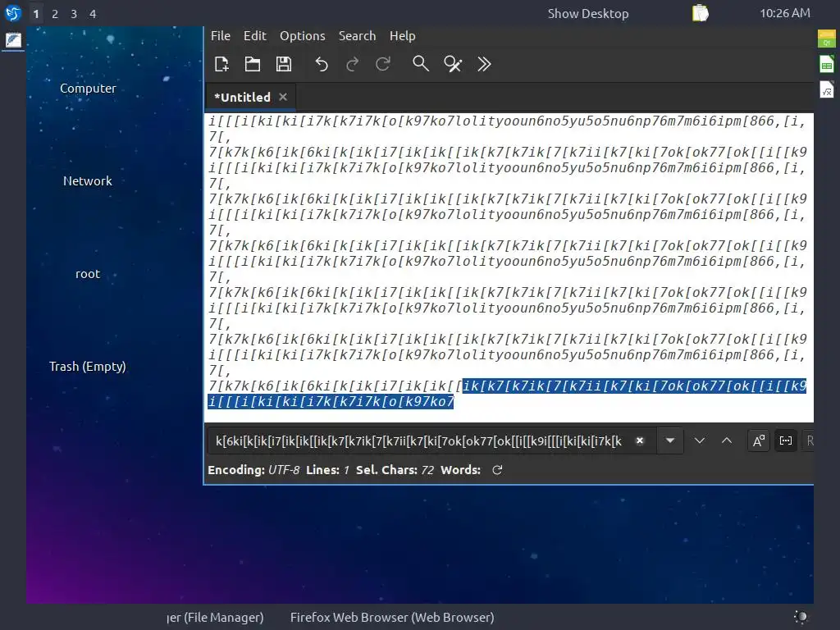This screenshot has width=840, height=630.
Task: Refresh the word count in status bar
Action: 497,470
